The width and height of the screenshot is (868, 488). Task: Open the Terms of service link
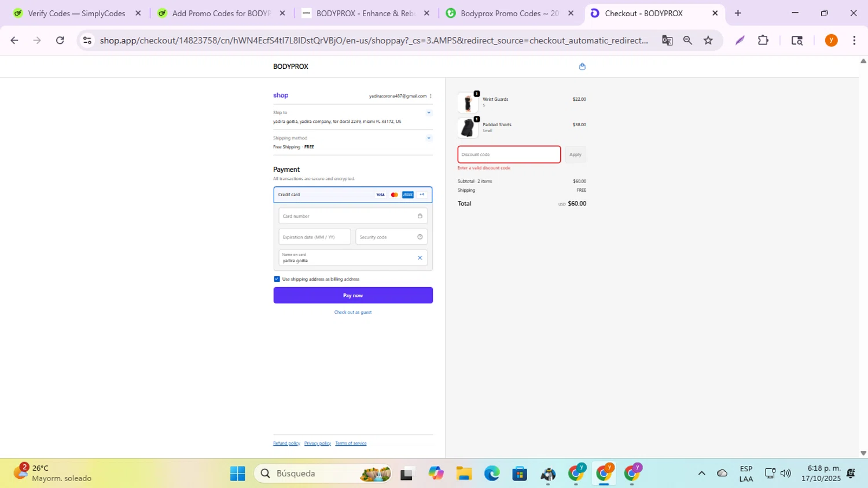point(351,443)
